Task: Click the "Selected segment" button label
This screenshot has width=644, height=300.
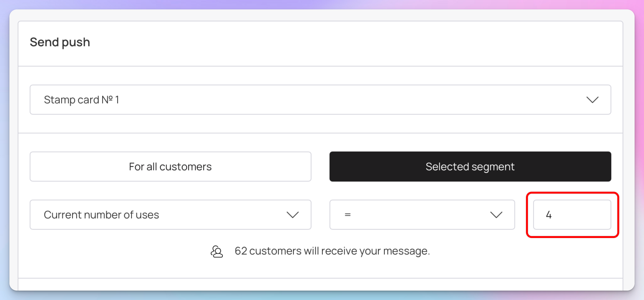Action: click(470, 167)
